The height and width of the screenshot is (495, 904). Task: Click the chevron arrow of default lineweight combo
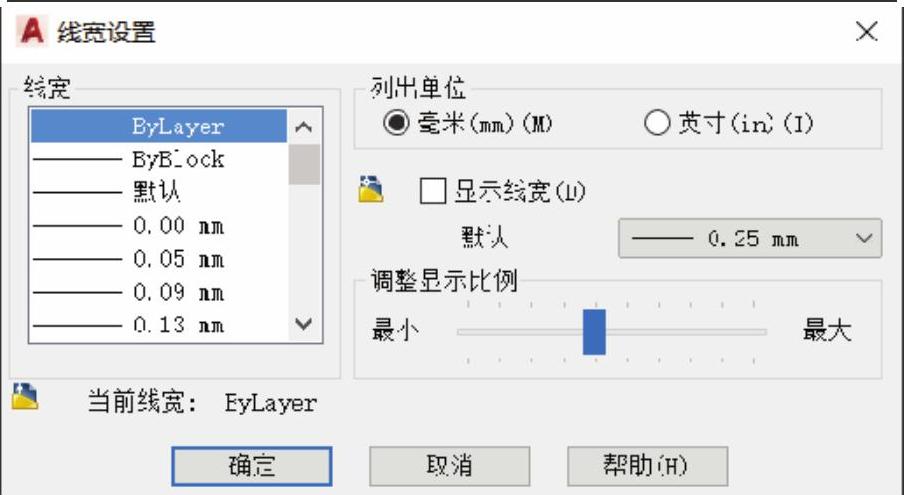(864, 238)
